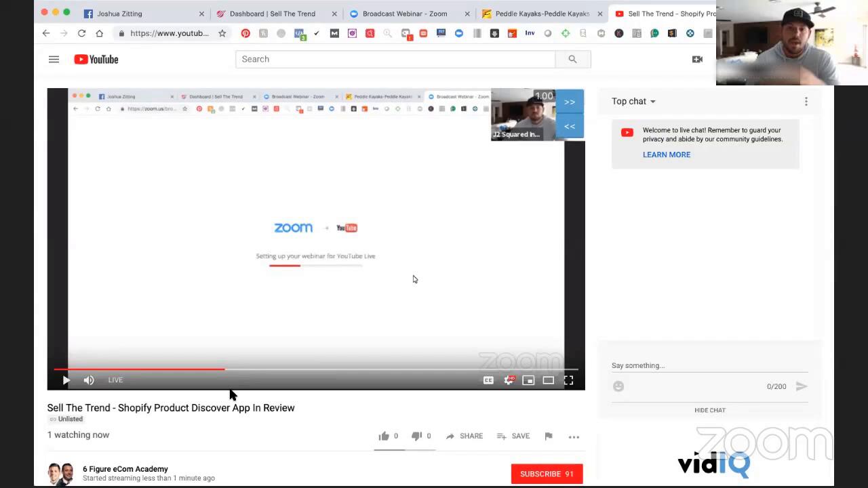Toggle miniplayer mode
Viewport: 868px width, 488px height.
(528, 380)
